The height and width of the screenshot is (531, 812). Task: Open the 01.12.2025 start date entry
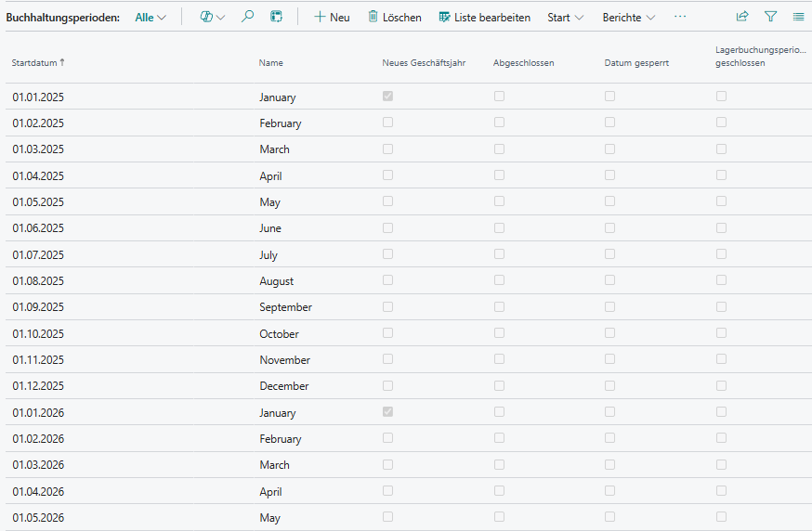38,386
